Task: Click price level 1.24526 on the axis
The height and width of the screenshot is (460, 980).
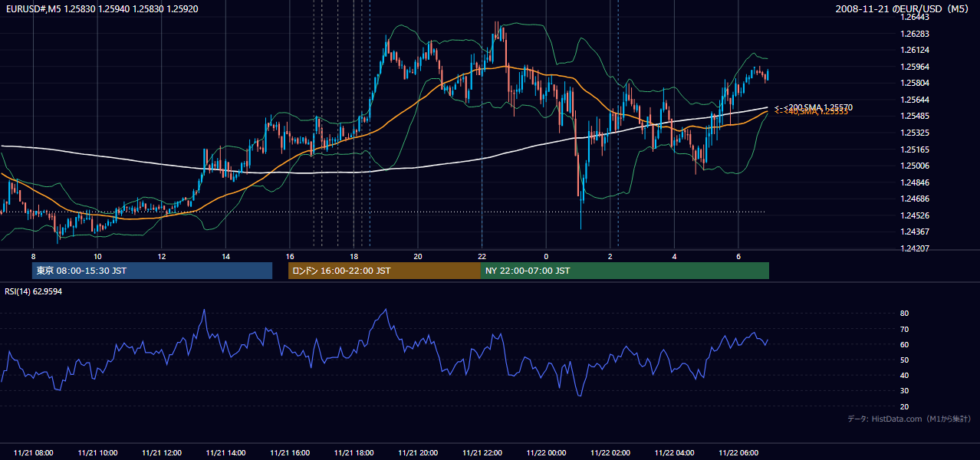Action: (914, 215)
